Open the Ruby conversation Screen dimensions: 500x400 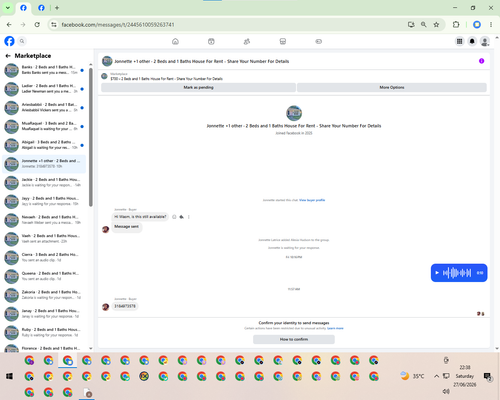click(x=44, y=332)
